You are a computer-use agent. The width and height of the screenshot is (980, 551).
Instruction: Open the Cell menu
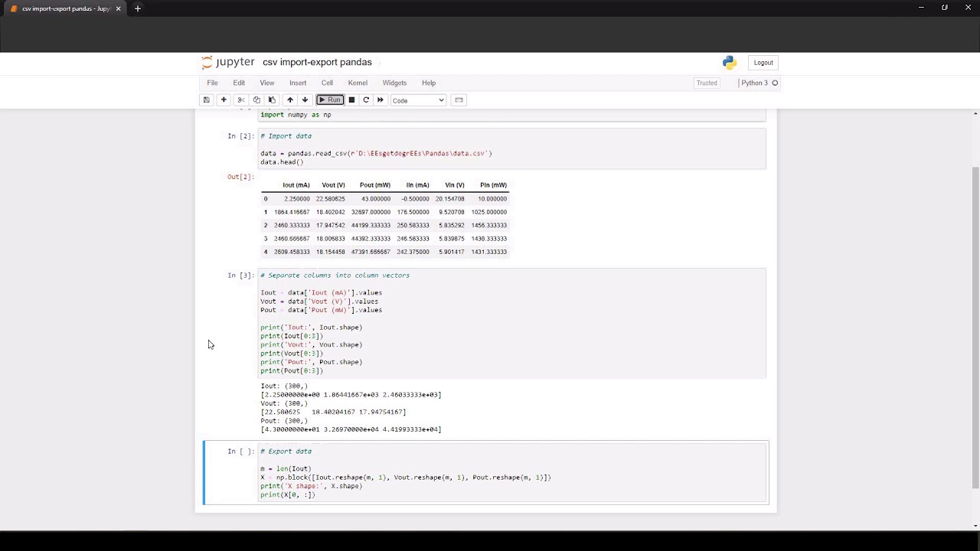[327, 83]
